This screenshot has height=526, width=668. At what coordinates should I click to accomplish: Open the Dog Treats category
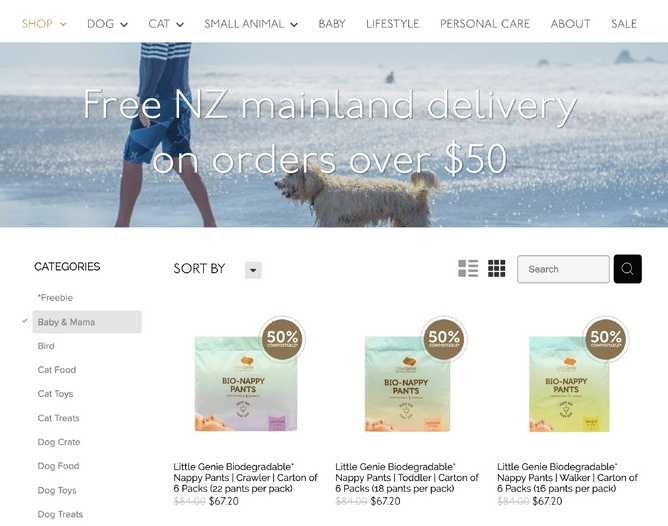[x=60, y=514]
